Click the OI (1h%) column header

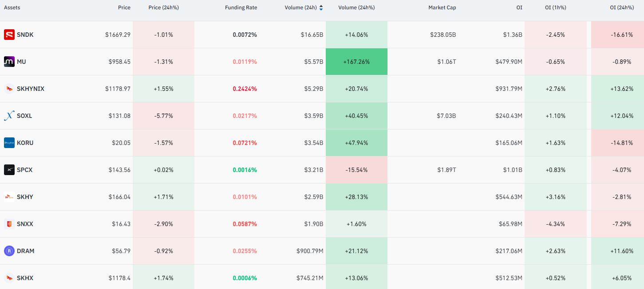point(556,8)
